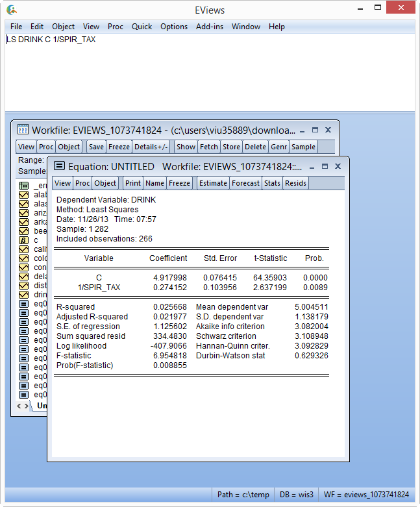Click the Forecast button in equation toolbar
This screenshot has height=507, width=420.
(246, 183)
